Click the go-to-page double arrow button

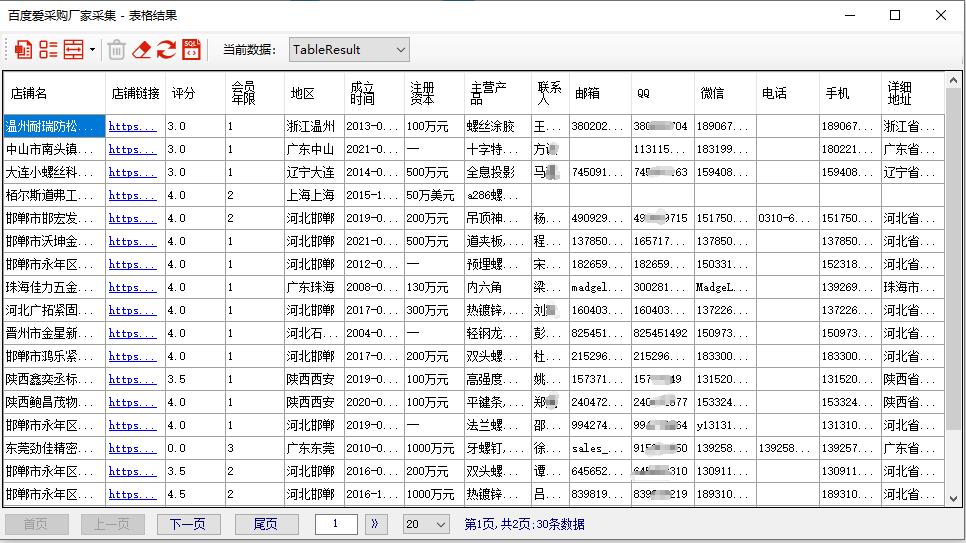pos(377,524)
